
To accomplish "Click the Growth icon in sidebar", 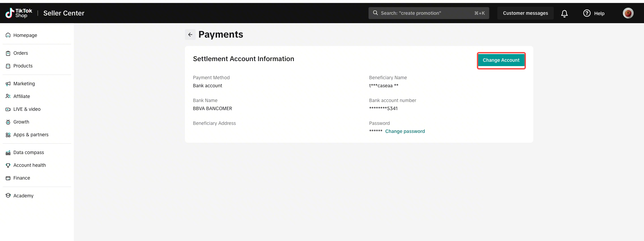I will (x=8, y=122).
